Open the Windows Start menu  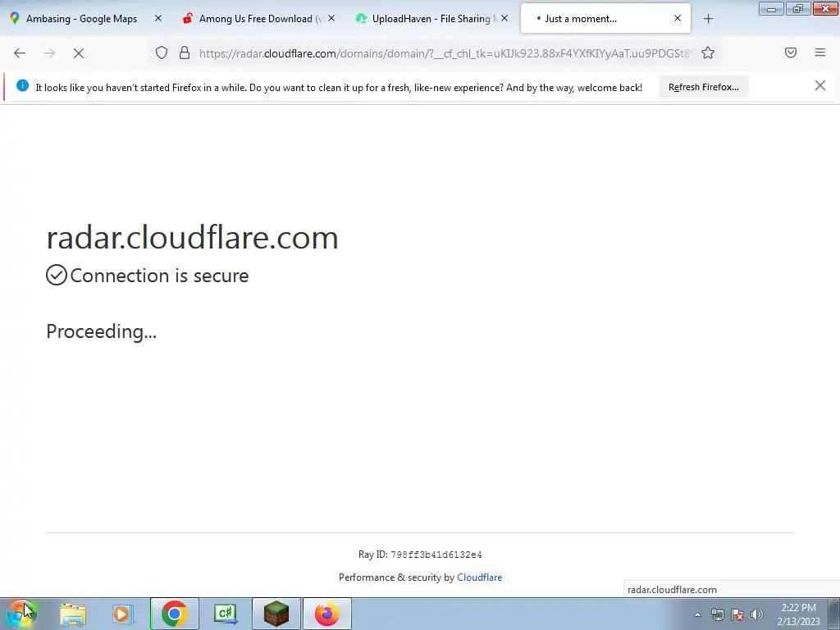click(21, 614)
